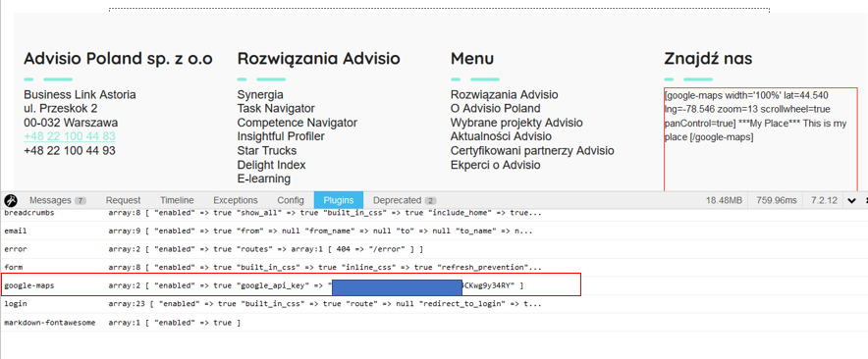Viewport: 868px width, 359px height.
Task: Minimize the debug bar with chevron
Action: [x=851, y=200]
